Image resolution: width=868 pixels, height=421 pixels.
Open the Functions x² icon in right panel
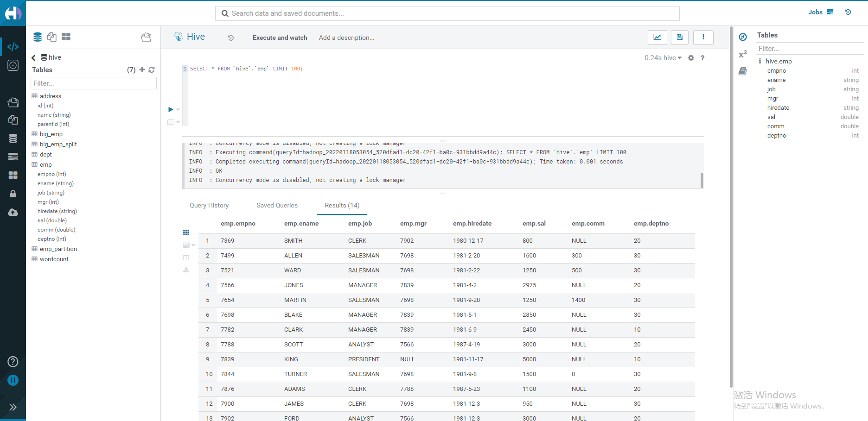pyautogui.click(x=743, y=54)
